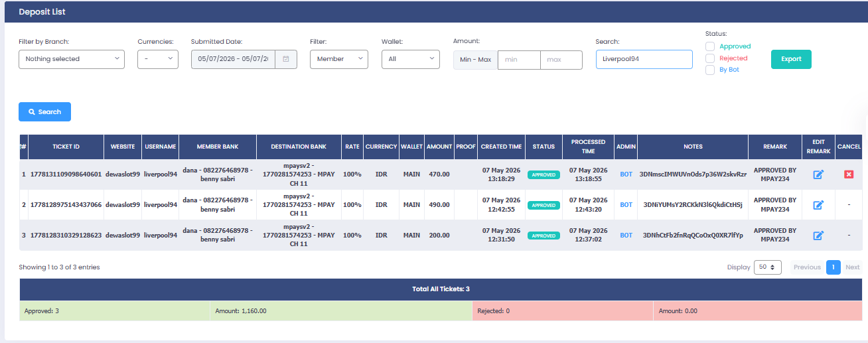Click the Deposit List heading
Viewport: 868px width, 343px height.
pyautogui.click(x=42, y=12)
